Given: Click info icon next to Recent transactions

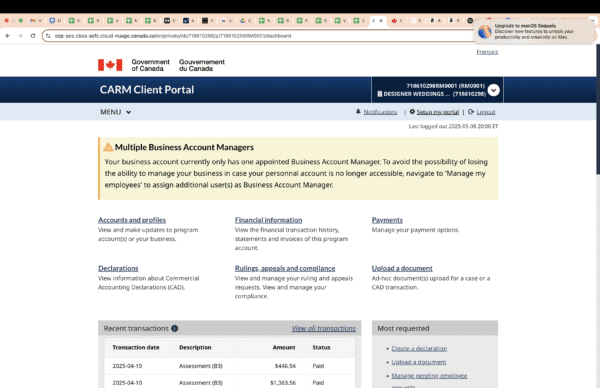Looking at the screenshot, I should 174,328.
